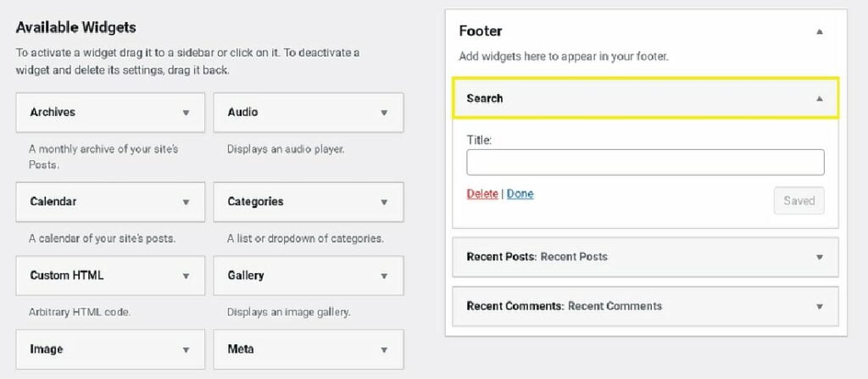Expand the Gallery widget arrow
The height and width of the screenshot is (379, 868).
[x=384, y=276]
